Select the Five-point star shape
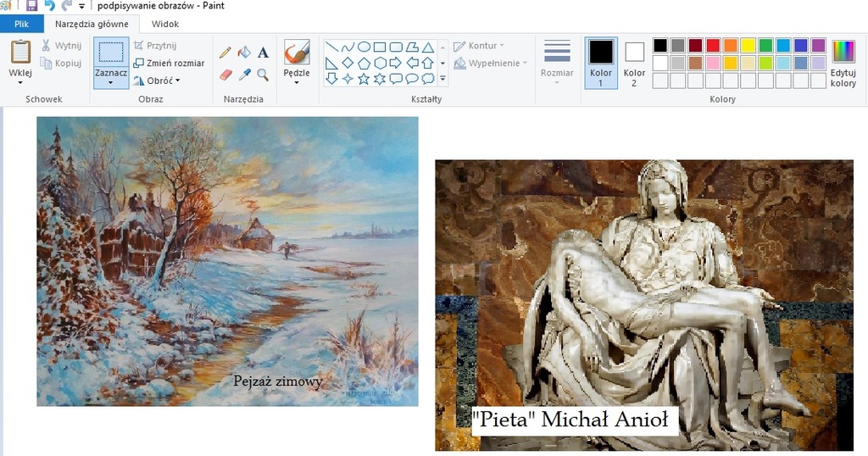Image resolution: width=868 pixels, height=456 pixels. coord(364,79)
